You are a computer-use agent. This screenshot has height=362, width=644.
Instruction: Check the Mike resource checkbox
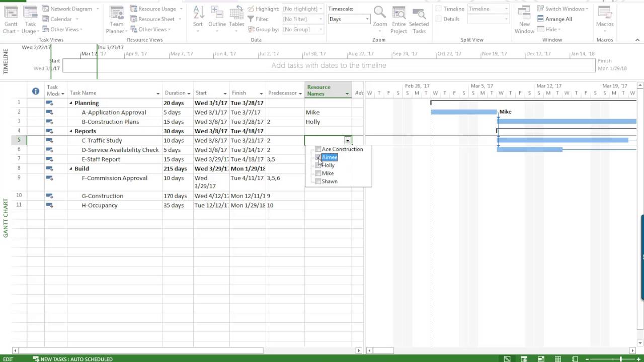318,173
